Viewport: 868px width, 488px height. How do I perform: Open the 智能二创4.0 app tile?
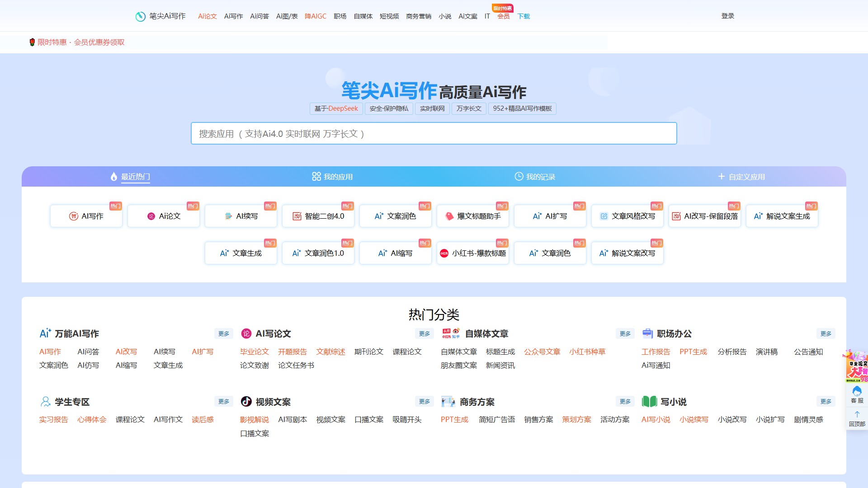(x=318, y=216)
